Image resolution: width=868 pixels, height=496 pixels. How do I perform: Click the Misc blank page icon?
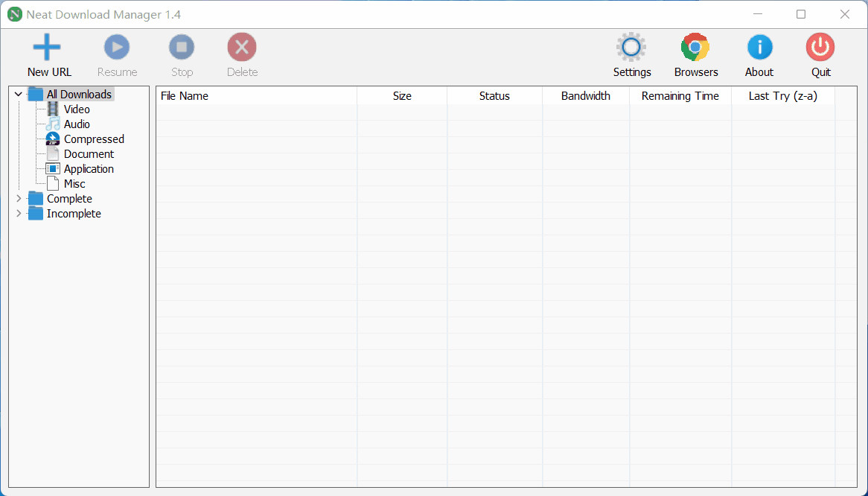point(53,184)
